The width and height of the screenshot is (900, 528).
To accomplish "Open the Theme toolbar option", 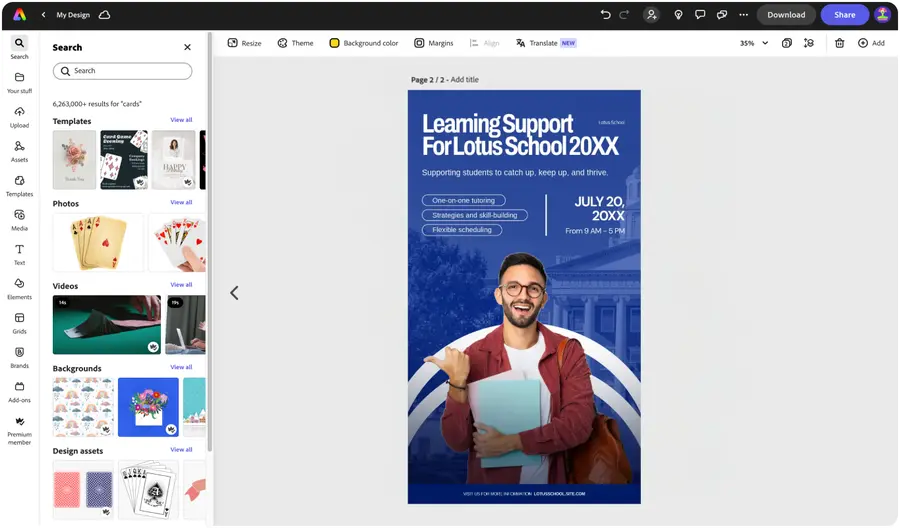I will tap(296, 43).
